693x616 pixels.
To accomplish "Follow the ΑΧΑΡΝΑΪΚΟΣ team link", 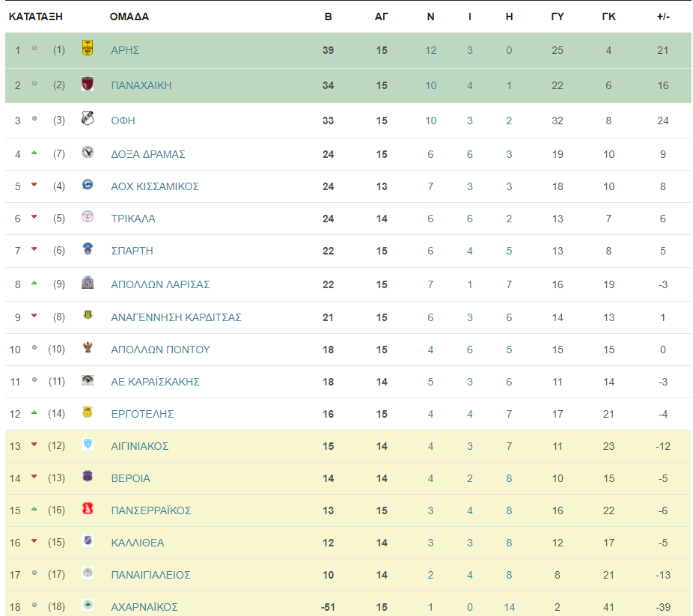I will [x=144, y=607].
